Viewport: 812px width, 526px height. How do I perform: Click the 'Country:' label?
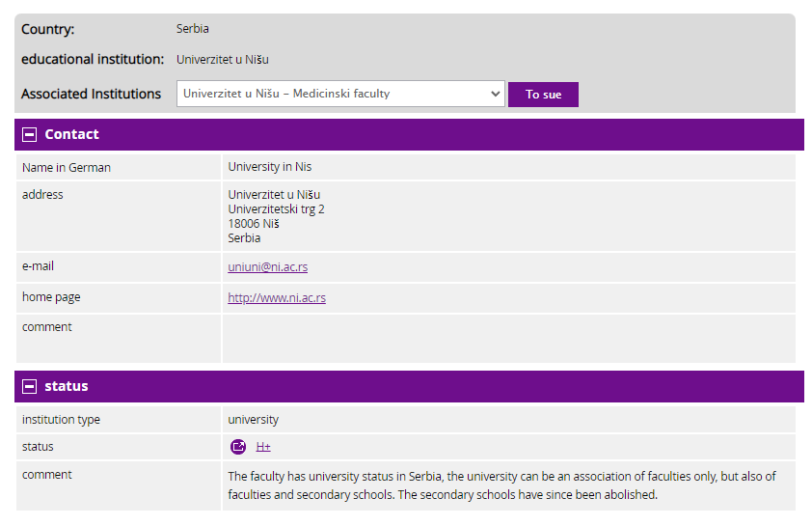(47, 29)
